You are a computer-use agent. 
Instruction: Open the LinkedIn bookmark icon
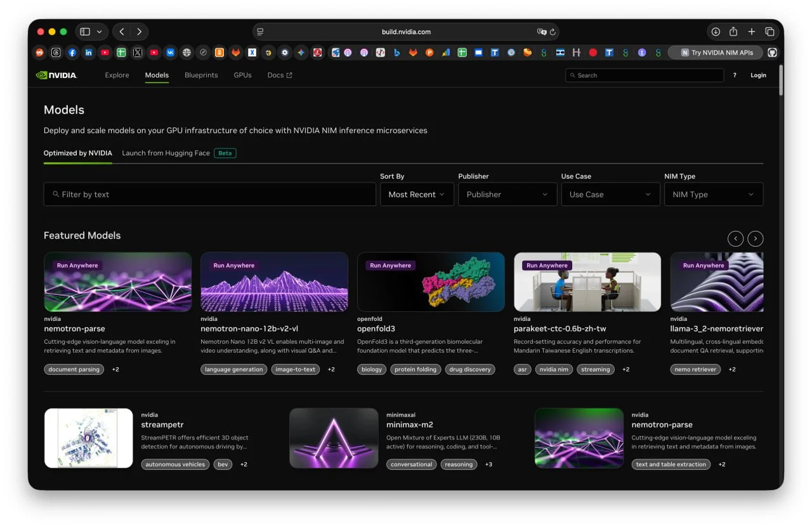pyautogui.click(x=89, y=53)
